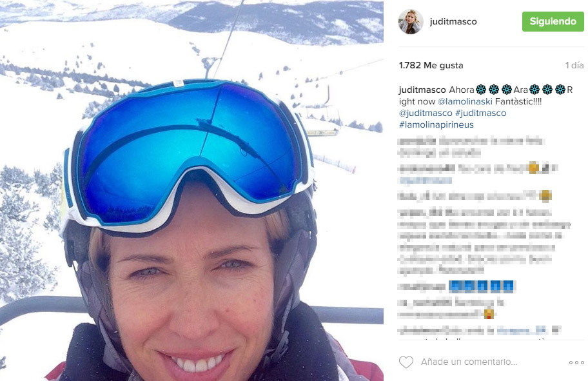Viewport: 588px width, 381px height.
Task: Click the juditmasco profile avatar
Action: point(411,22)
